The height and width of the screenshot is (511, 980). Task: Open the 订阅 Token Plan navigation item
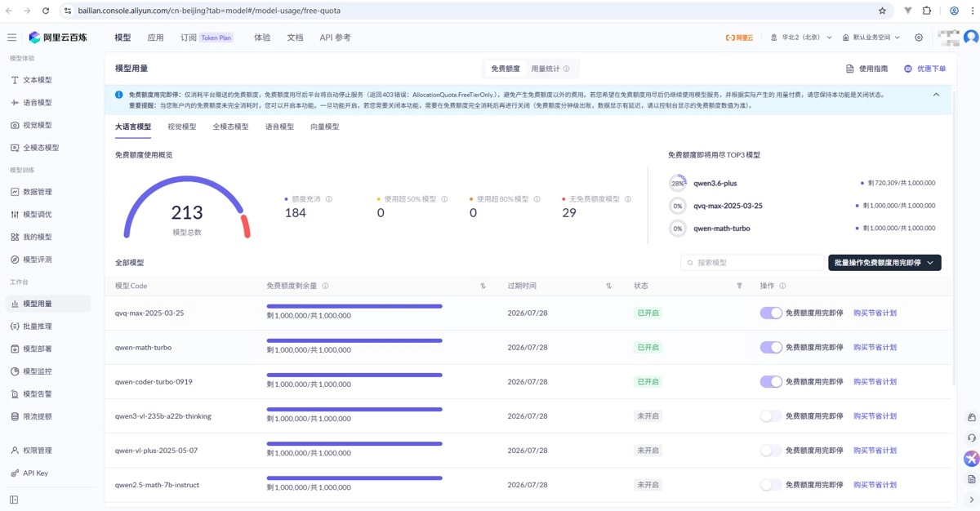pos(207,38)
